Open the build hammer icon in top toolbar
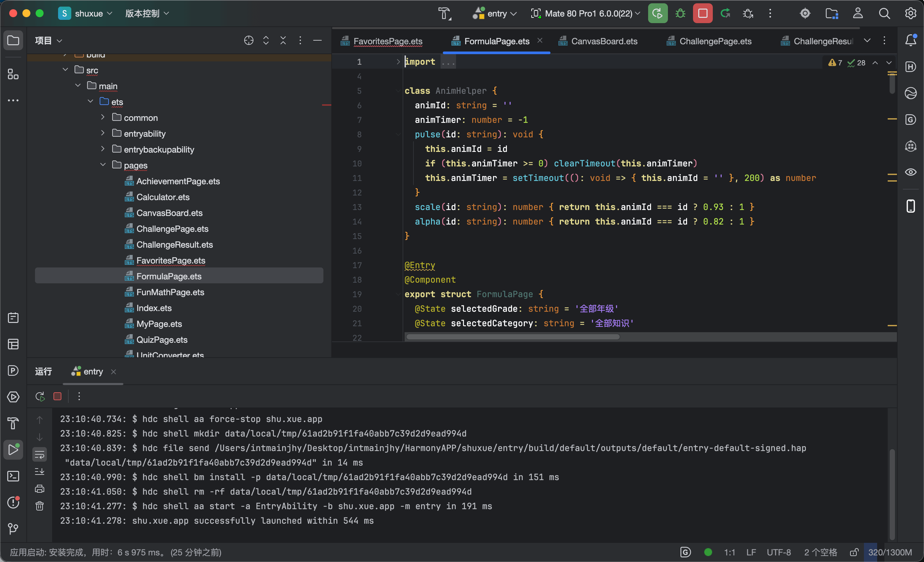Viewport: 924px width, 562px height. [x=445, y=14]
